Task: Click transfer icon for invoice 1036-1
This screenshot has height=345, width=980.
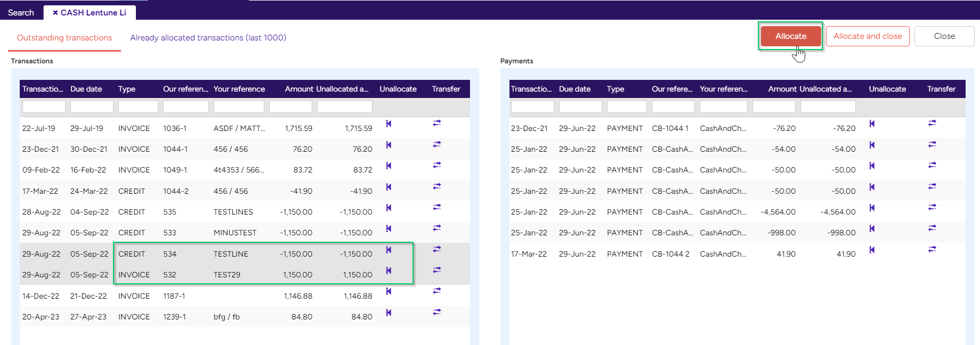Action: tap(437, 123)
